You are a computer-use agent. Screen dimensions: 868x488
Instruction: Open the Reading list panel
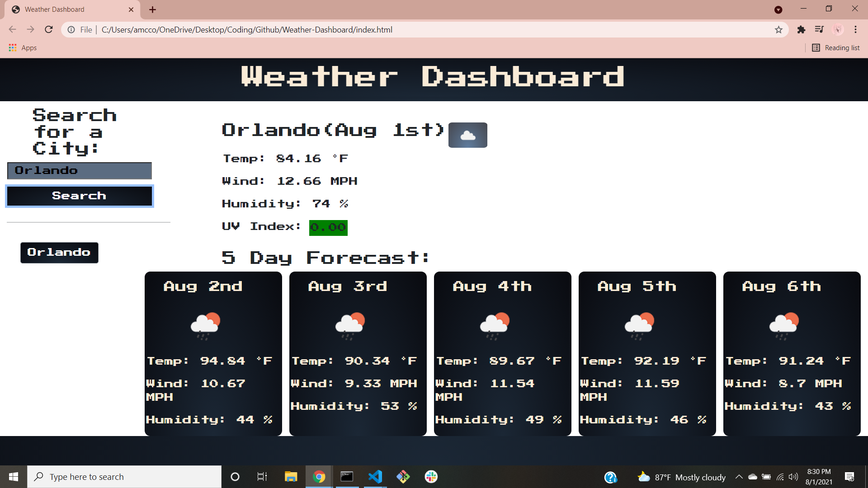pos(836,47)
